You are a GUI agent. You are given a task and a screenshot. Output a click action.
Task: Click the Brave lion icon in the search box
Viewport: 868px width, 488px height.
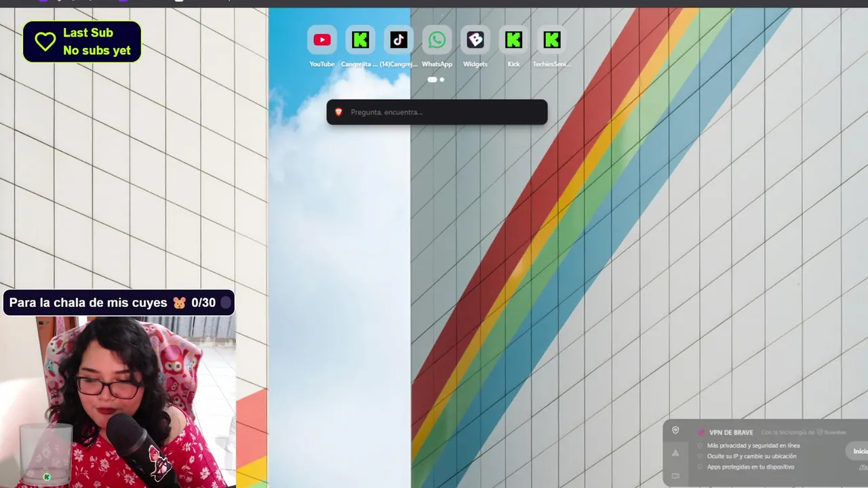tap(338, 112)
